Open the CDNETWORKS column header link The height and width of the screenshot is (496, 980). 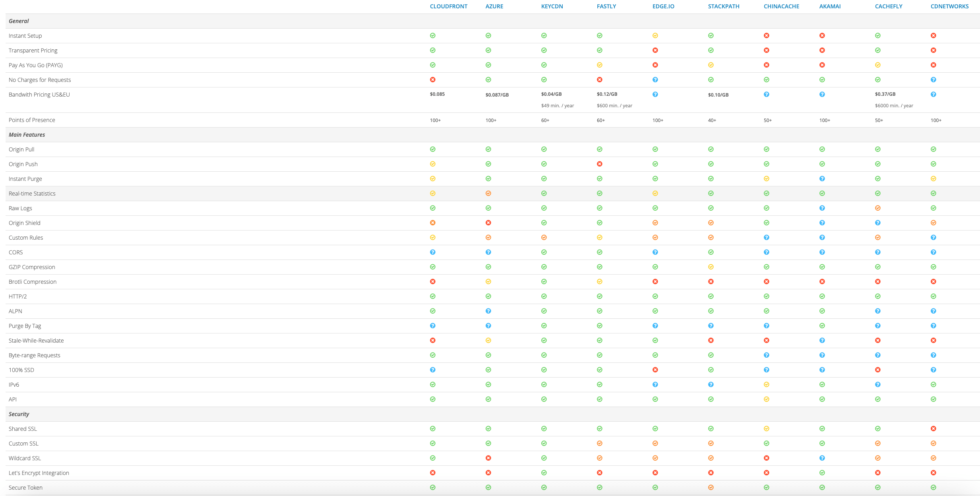click(949, 6)
